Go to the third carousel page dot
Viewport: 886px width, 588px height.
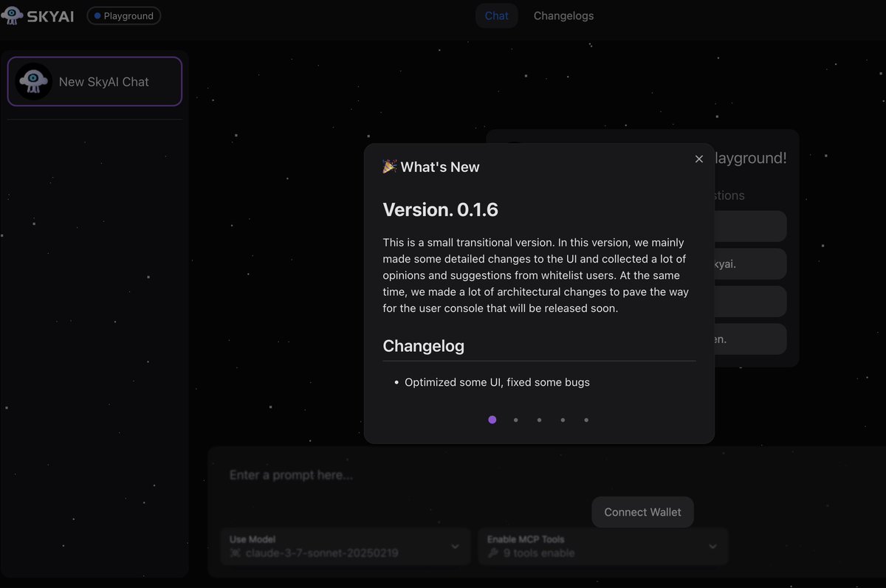pos(539,420)
